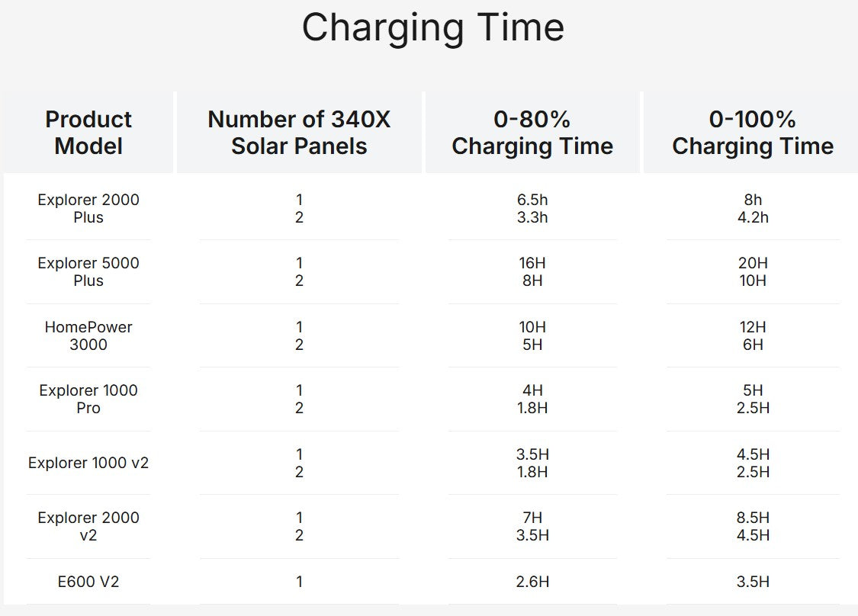The width and height of the screenshot is (858, 616).
Task: Select the Product Model column header
Action: (88, 133)
